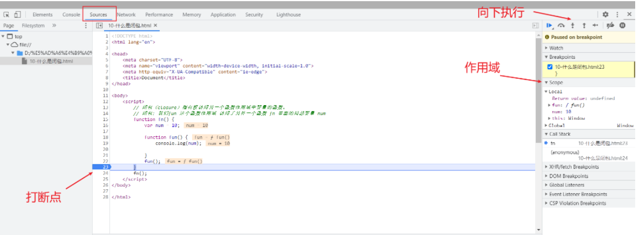
Task: Click the current frame arrow by fn
Action: click(x=546, y=143)
